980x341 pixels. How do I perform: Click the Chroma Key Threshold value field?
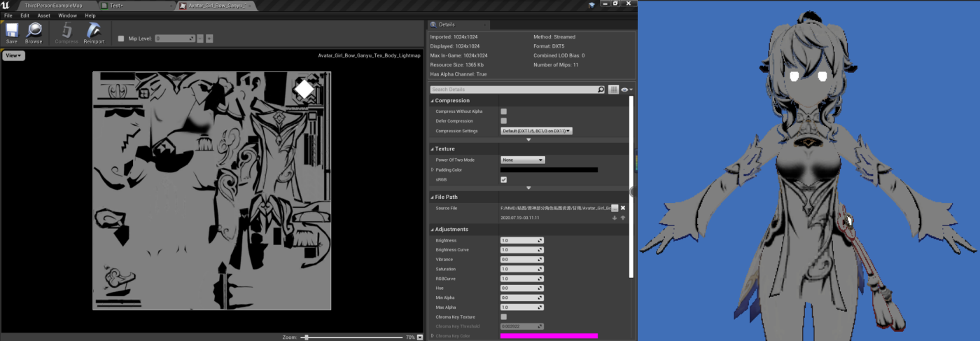point(522,326)
